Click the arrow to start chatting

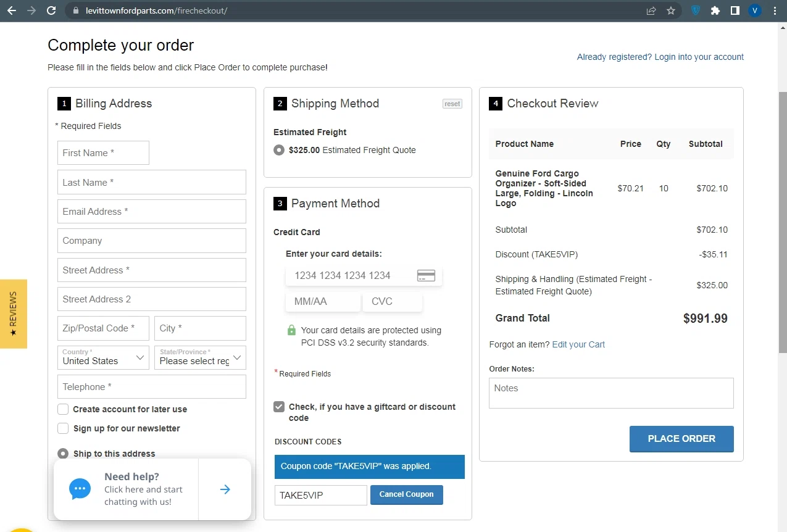(225, 489)
